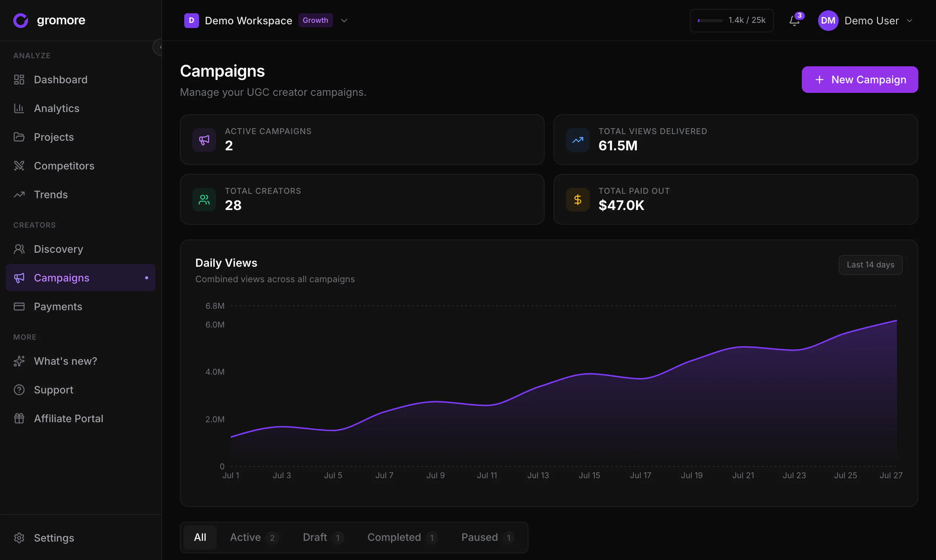This screenshot has height=560, width=936.
Task: Click the Payments card icon
Action: pos(19,307)
